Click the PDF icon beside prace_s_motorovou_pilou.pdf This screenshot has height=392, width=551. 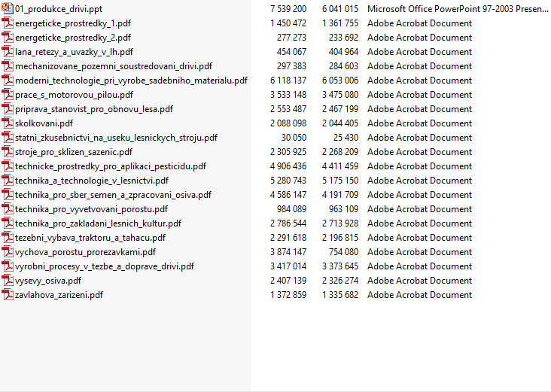click(x=8, y=95)
